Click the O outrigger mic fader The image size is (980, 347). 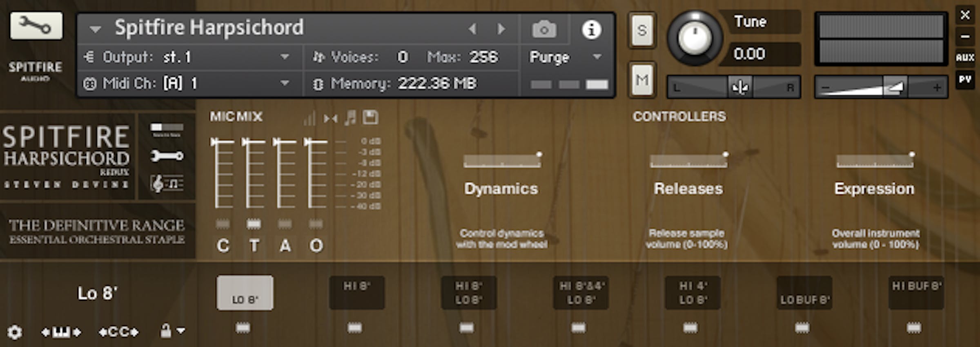(316, 173)
